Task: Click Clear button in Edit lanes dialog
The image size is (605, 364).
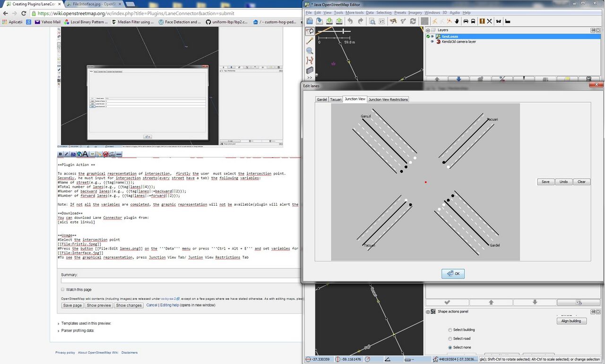Action: click(x=581, y=182)
